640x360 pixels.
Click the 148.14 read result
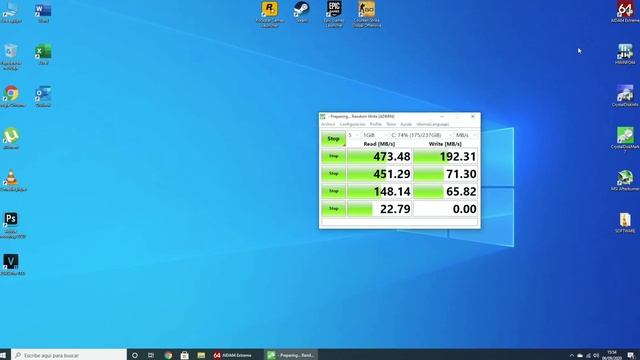click(379, 191)
